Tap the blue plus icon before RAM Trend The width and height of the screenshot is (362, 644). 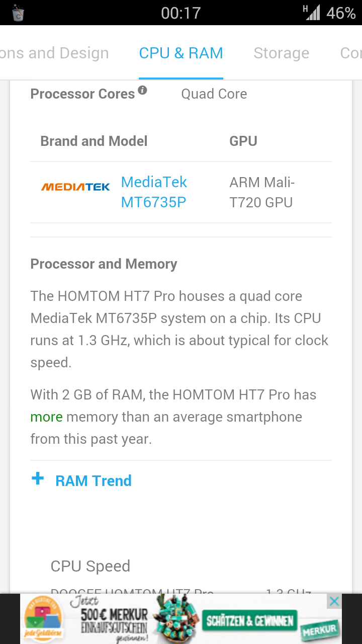pos(38,478)
